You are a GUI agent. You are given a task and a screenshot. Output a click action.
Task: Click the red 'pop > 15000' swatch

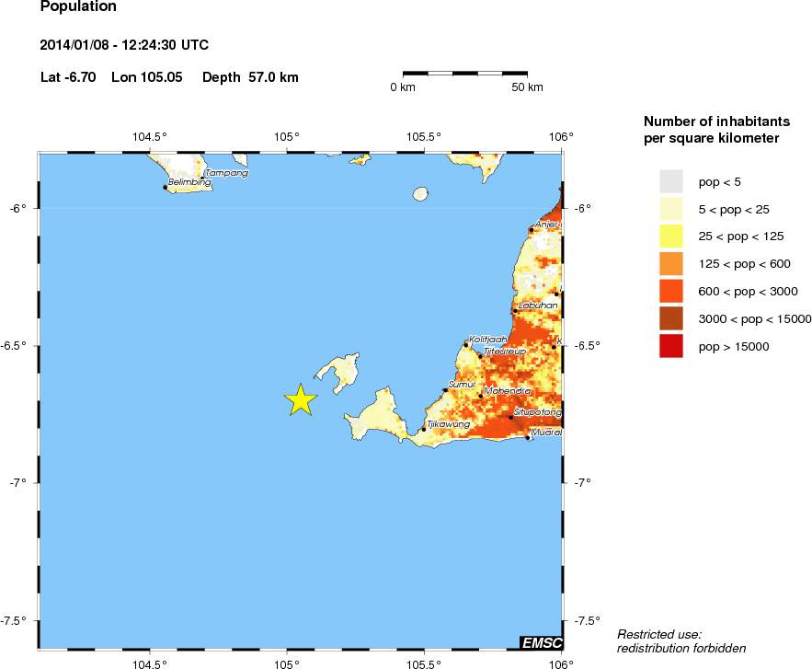click(x=671, y=347)
